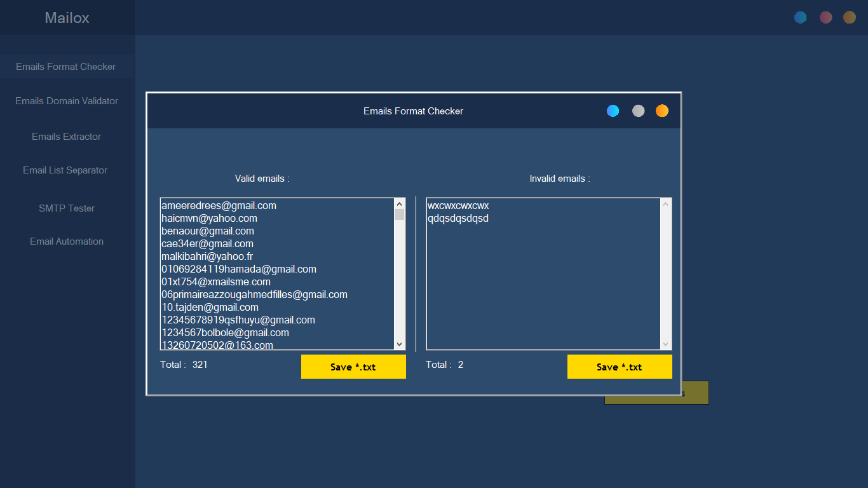This screenshot has height=488, width=868.
Task: Open the Emails Extractor tool
Action: 66,136
